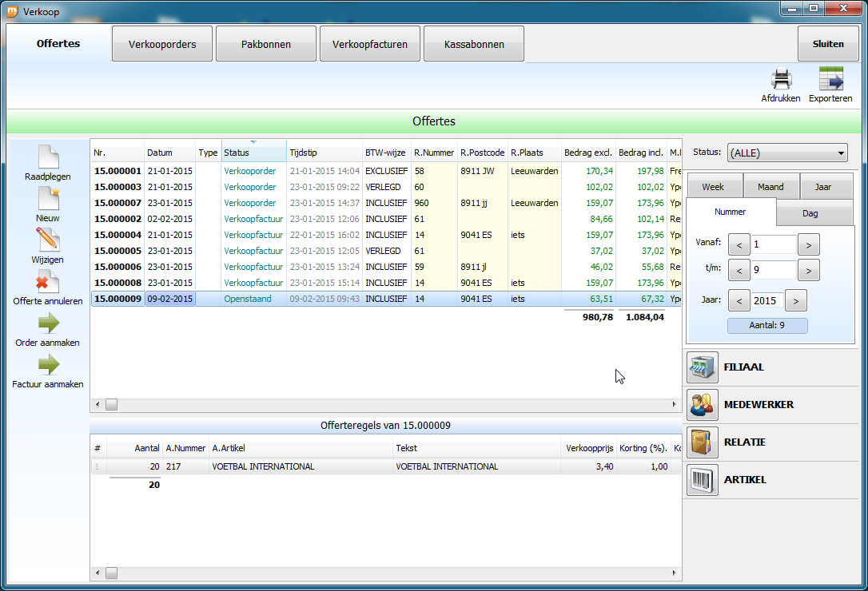Increase the Jaar value with right arrow
This screenshot has height=591, width=868.
796,301
